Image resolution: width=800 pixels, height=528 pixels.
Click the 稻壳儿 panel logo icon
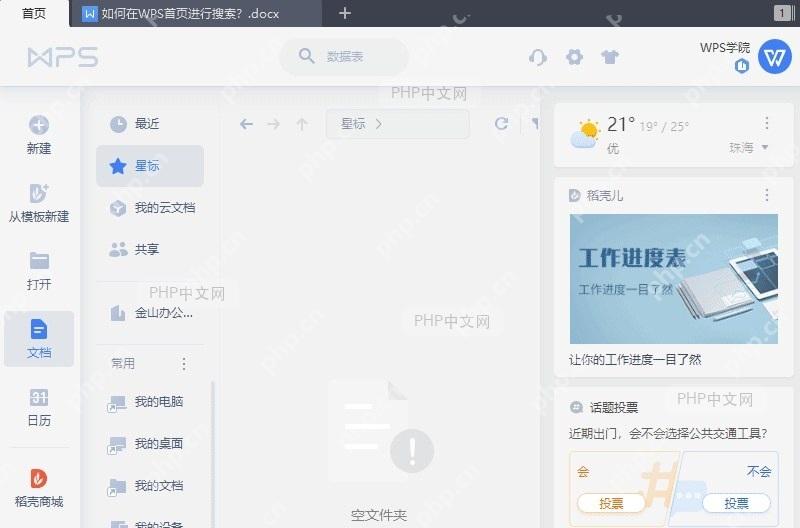point(574,195)
